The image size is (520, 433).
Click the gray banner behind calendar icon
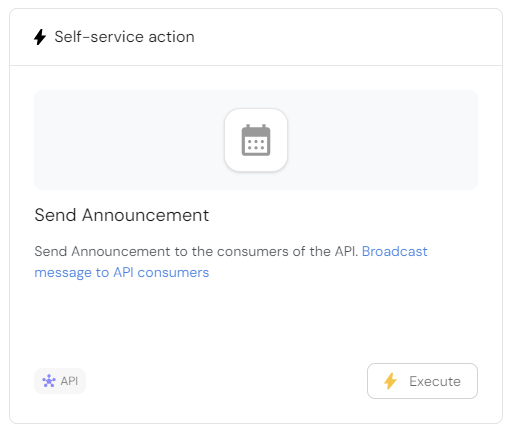point(256,140)
